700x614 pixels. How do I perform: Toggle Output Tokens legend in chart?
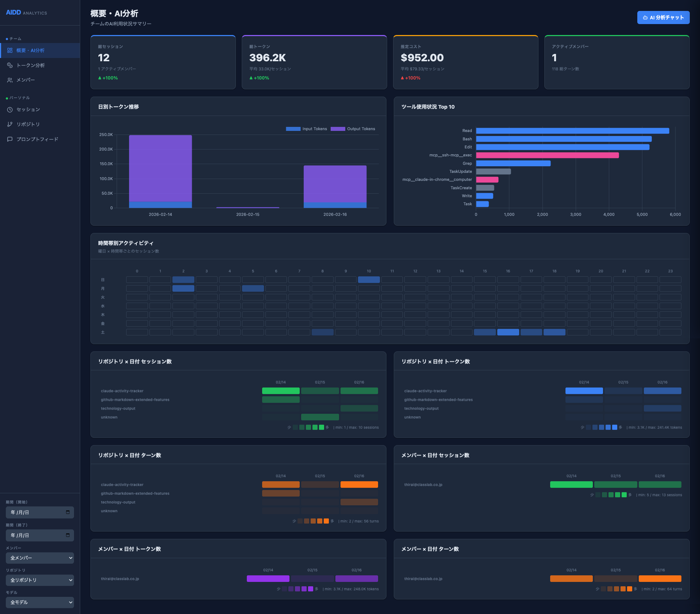pos(353,129)
